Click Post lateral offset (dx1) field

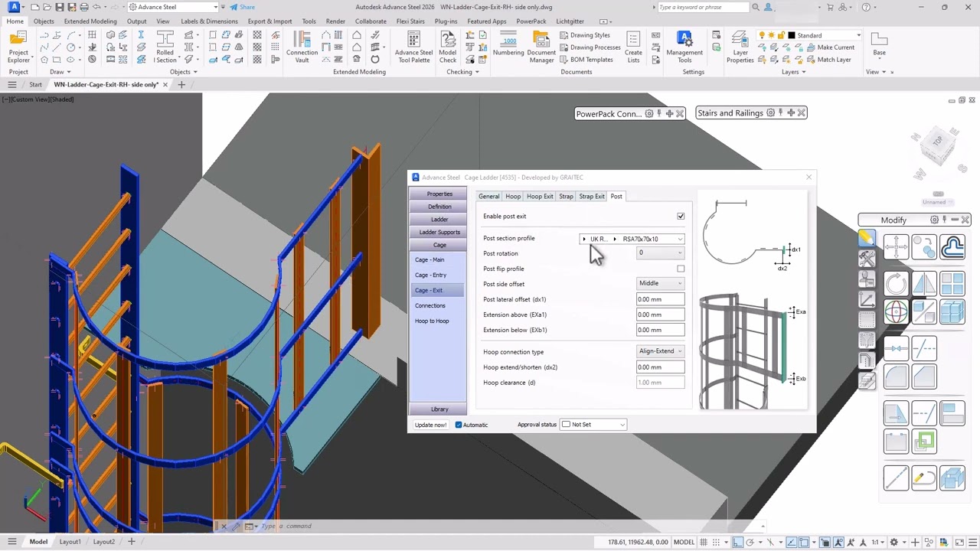[660, 299]
